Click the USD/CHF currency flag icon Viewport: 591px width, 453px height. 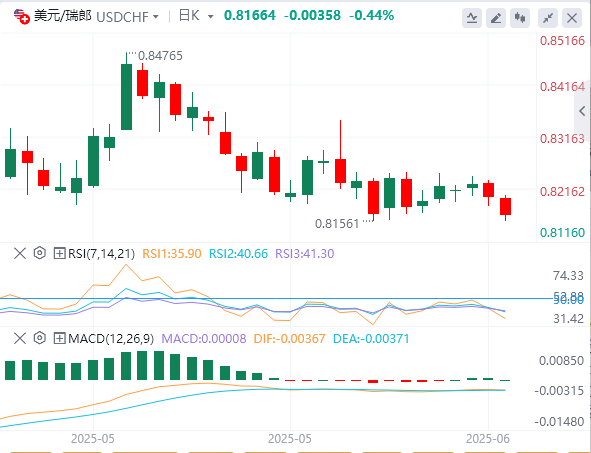(21, 17)
